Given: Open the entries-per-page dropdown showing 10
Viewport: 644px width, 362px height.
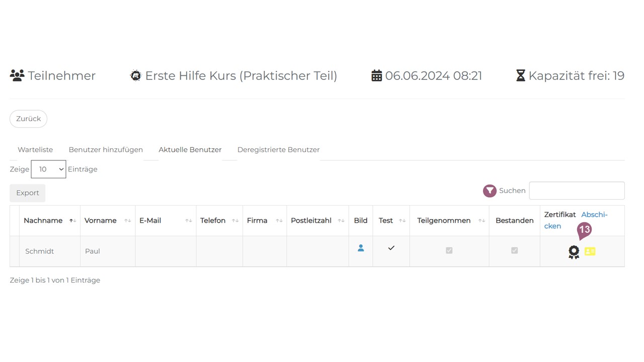Looking at the screenshot, I should pos(48,169).
